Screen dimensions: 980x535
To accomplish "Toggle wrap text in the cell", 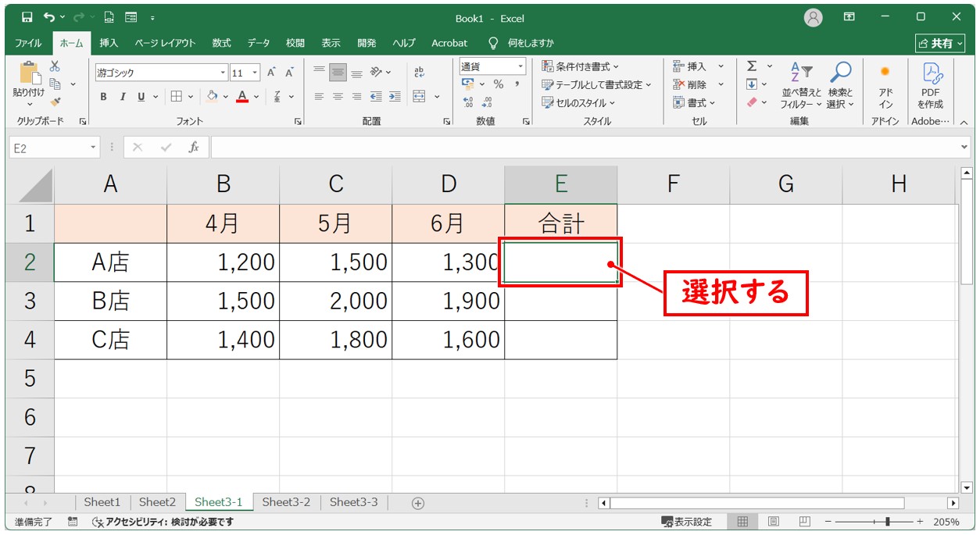I will tap(420, 73).
